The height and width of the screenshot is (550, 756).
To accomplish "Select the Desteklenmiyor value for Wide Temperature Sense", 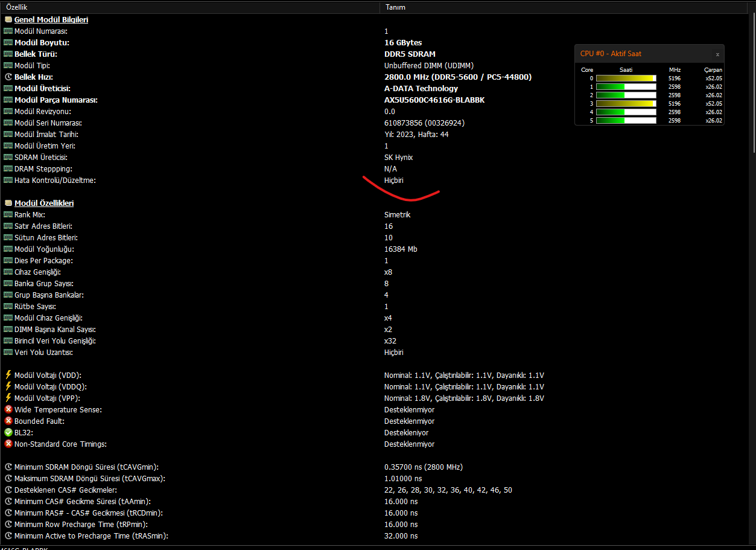I will coord(409,409).
